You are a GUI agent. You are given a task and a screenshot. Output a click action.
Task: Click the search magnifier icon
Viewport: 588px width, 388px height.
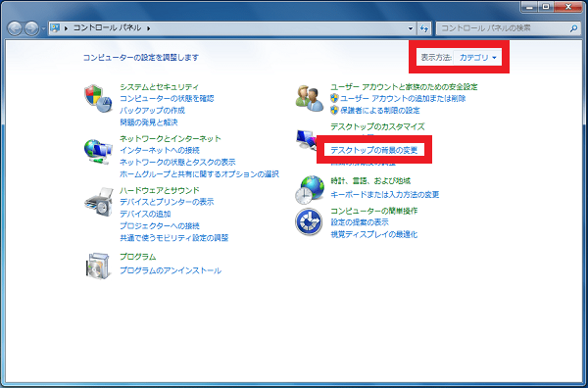(x=573, y=28)
